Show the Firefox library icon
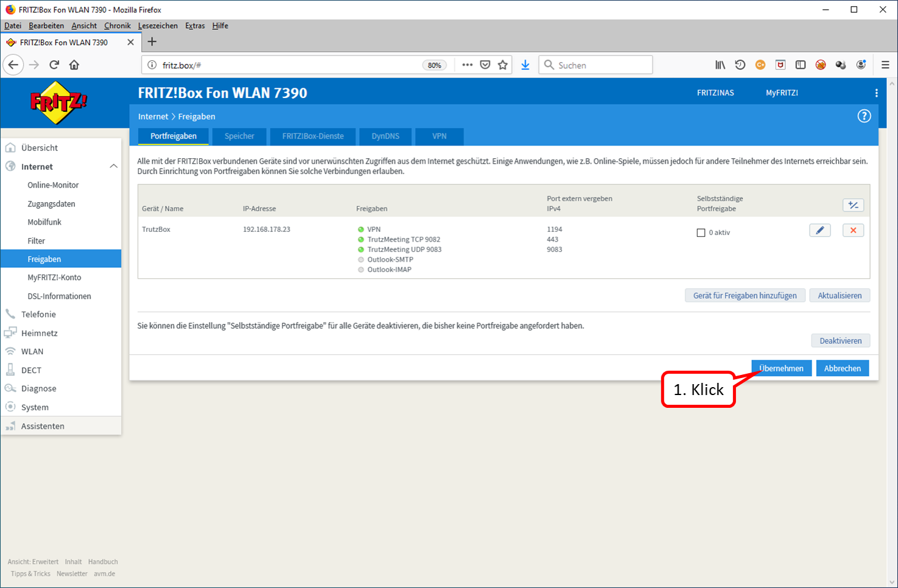 point(720,65)
